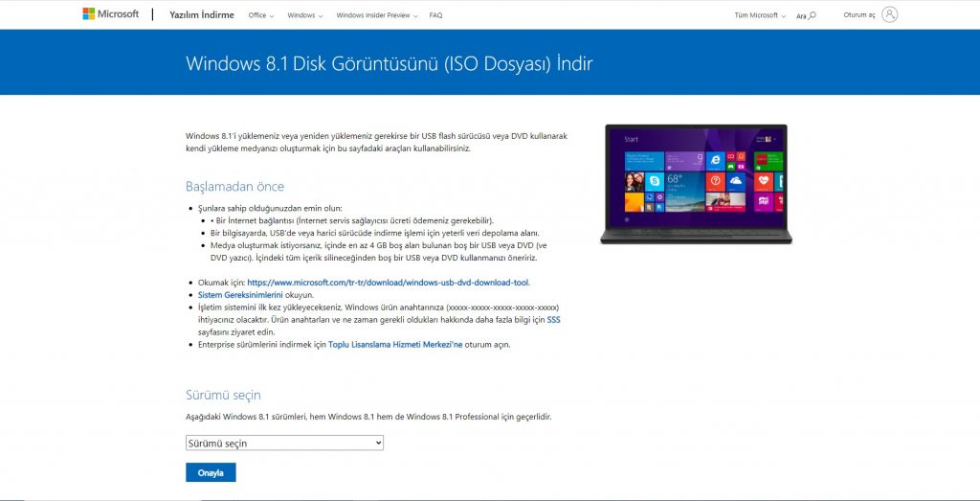Expand the Windows menu in the header
Image resolution: width=980 pixels, height=501 pixels.
(x=304, y=15)
